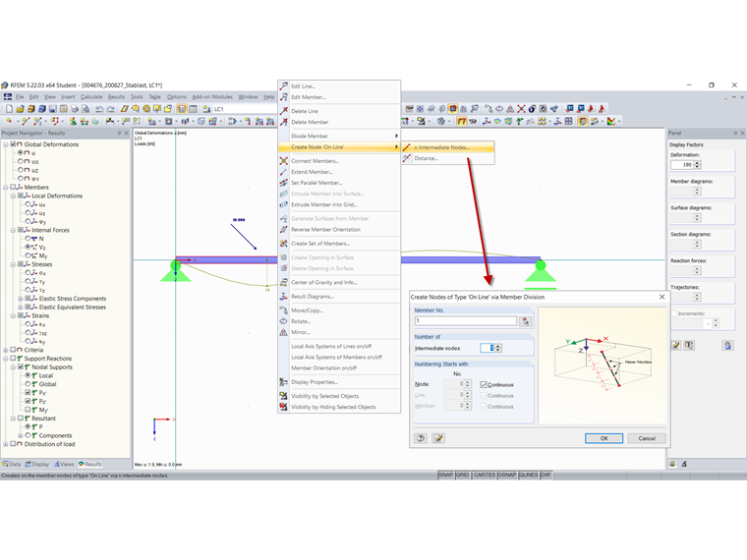Image resolution: width=747 pixels, height=560 pixels.
Task: Click the Deformation factor stepper arrows
Action: pyautogui.click(x=698, y=165)
